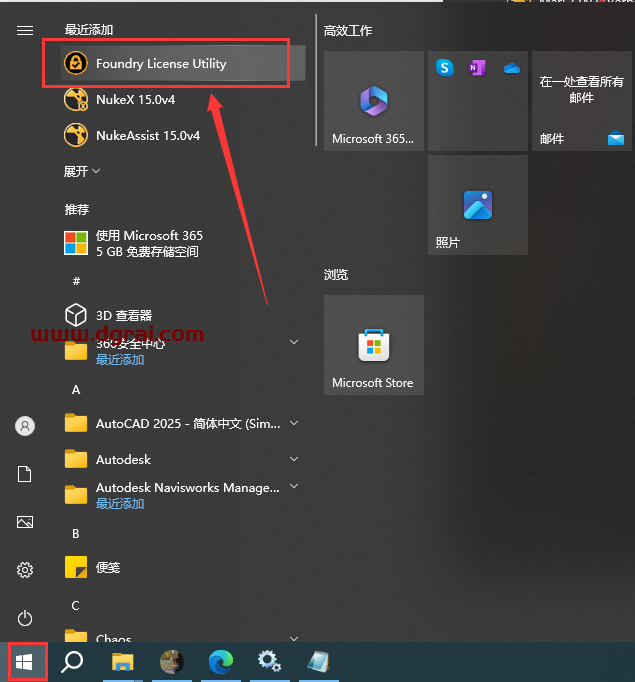635x682 pixels.
Task: Click the A letter index header
Action: (76, 390)
